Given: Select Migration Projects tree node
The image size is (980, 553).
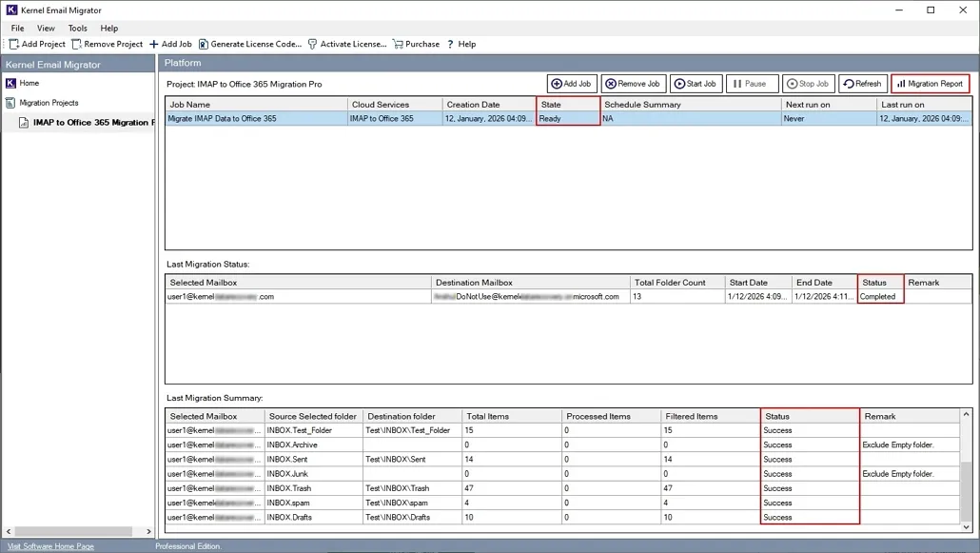Looking at the screenshot, I should coord(49,103).
